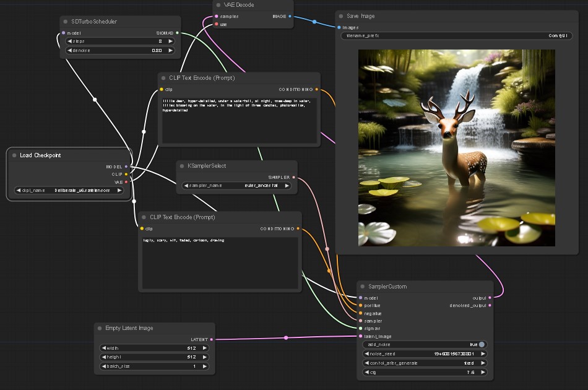Open the control_after_generate dropdown
The image size is (588, 390).
point(425,363)
